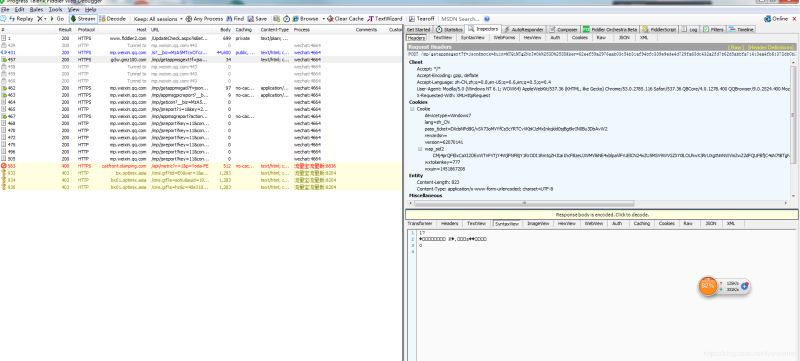The width and height of the screenshot is (800, 361).
Task: Click the Save sessions icon
Action: (x=251, y=19)
